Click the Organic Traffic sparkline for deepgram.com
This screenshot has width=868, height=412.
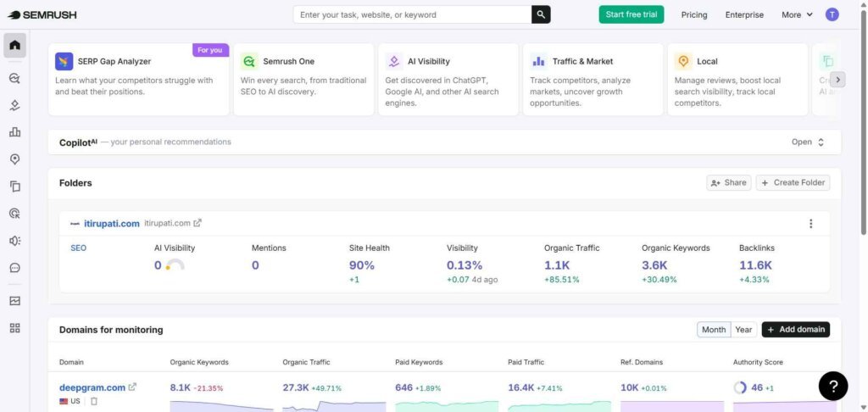click(x=334, y=406)
